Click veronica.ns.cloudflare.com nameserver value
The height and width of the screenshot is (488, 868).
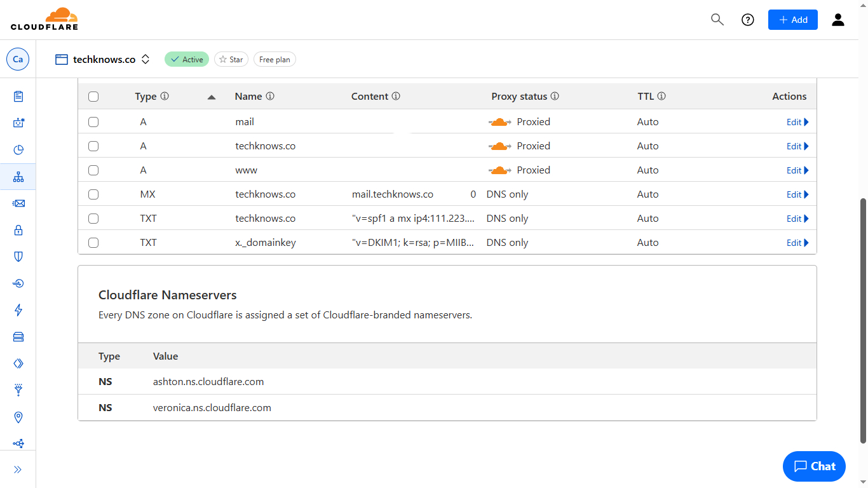(212, 408)
